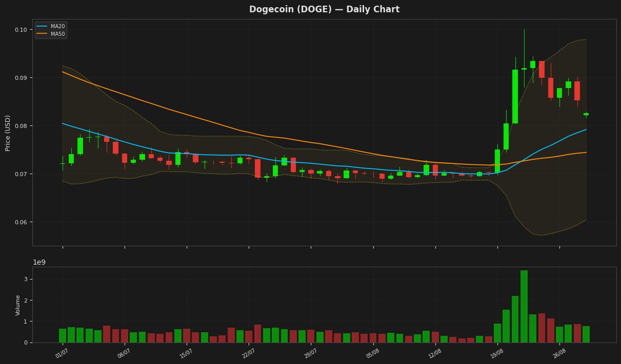Click the last small green candle near 0.0825

point(586,114)
